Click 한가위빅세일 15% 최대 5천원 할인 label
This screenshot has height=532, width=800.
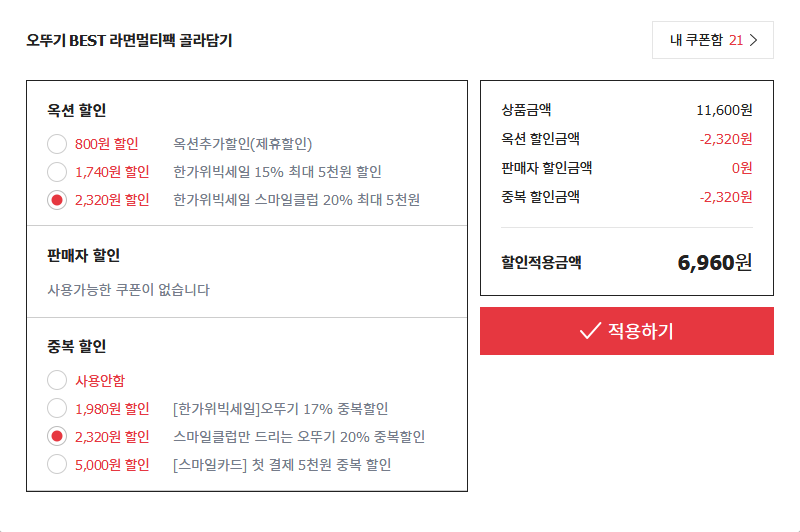277,172
